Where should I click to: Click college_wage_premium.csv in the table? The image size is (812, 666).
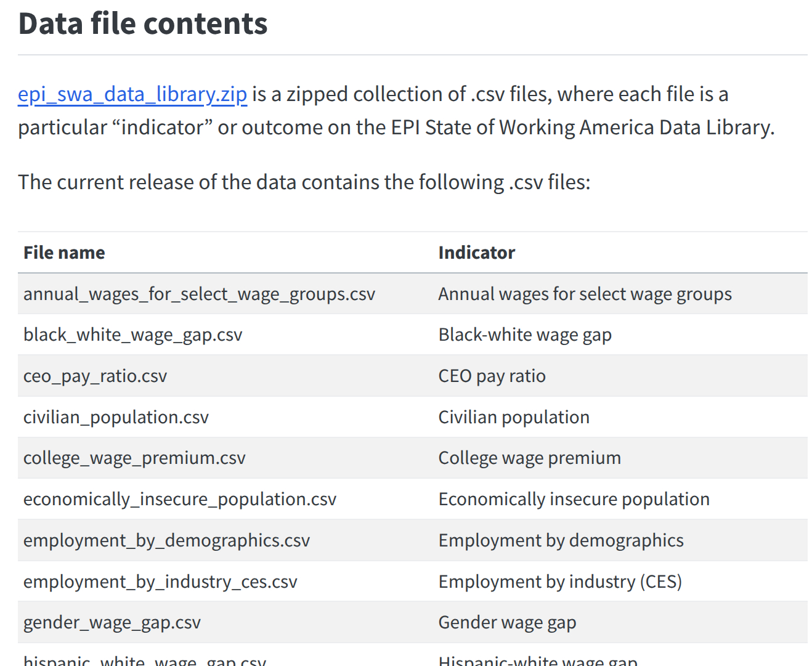[134, 458]
